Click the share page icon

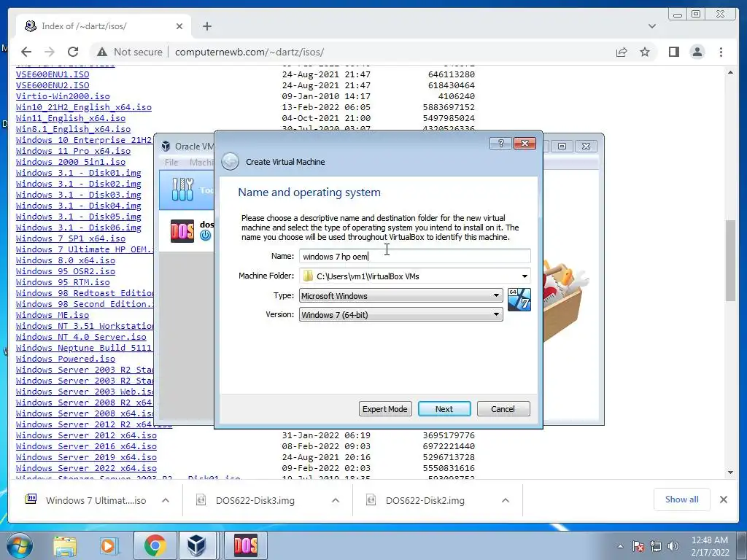tap(622, 52)
